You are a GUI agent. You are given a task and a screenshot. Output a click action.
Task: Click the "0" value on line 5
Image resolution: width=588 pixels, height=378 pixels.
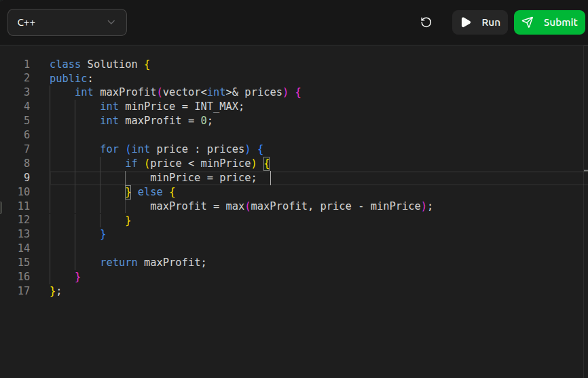click(204, 121)
